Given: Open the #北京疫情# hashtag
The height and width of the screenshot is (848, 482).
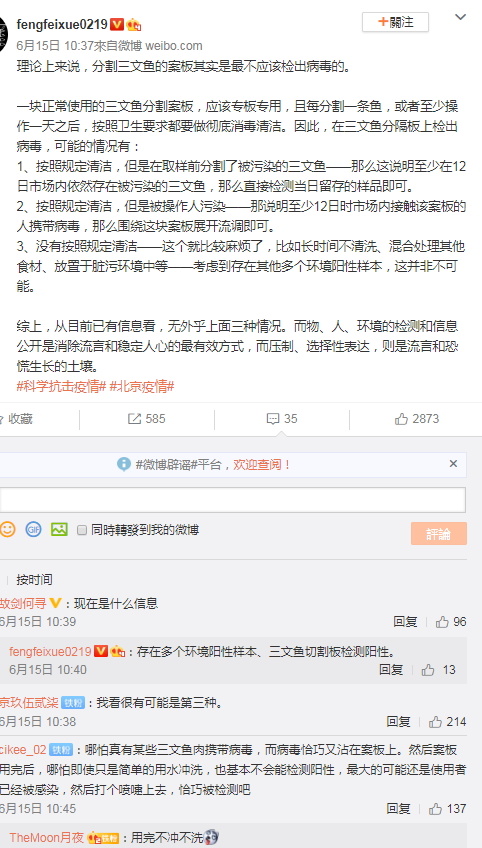Looking at the screenshot, I should point(142,387).
